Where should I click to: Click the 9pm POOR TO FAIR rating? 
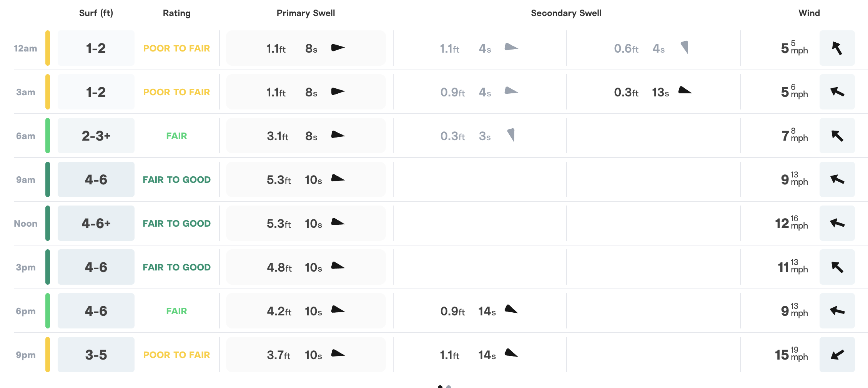pyautogui.click(x=176, y=355)
